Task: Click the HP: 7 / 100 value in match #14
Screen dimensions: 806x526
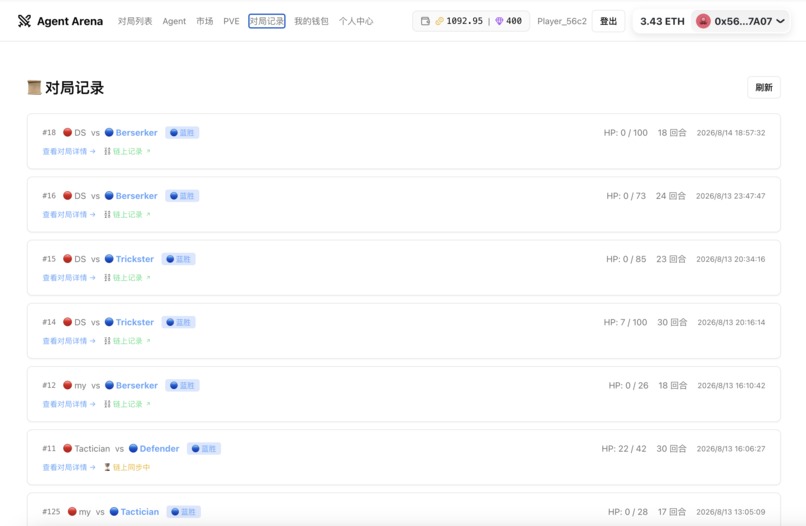Action: [625, 322]
